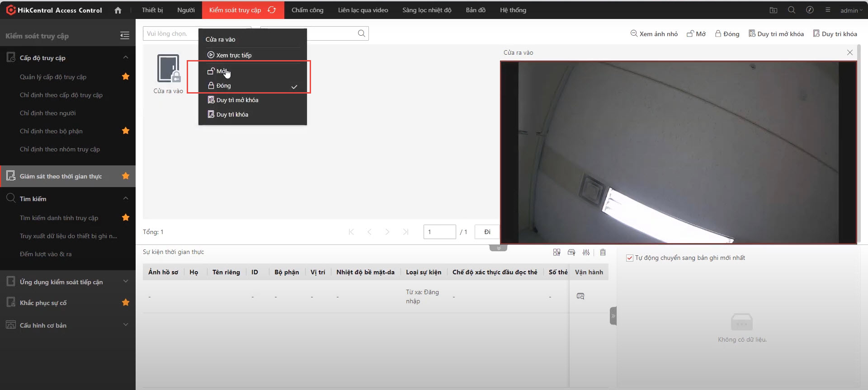
Task: Select Mở in the door context menu
Action: (221, 71)
